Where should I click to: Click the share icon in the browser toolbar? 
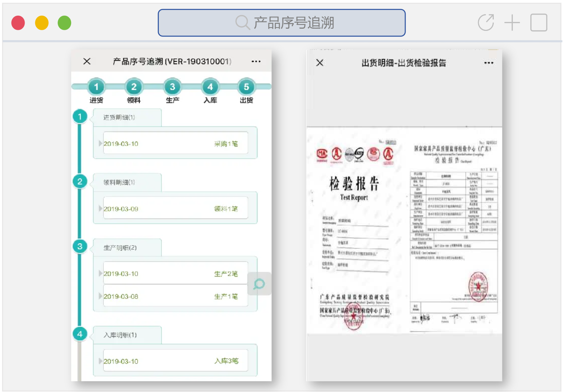(486, 23)
